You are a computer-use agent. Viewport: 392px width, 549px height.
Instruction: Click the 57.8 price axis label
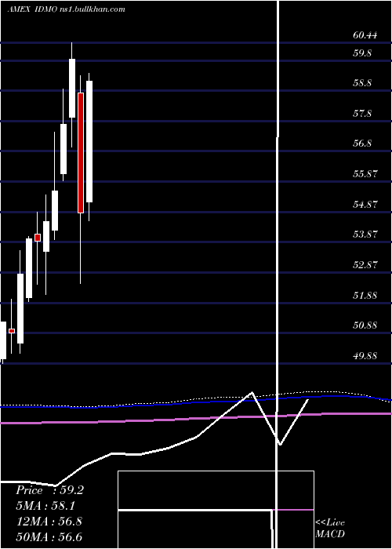pyautogui.click(x=362, y=114)
